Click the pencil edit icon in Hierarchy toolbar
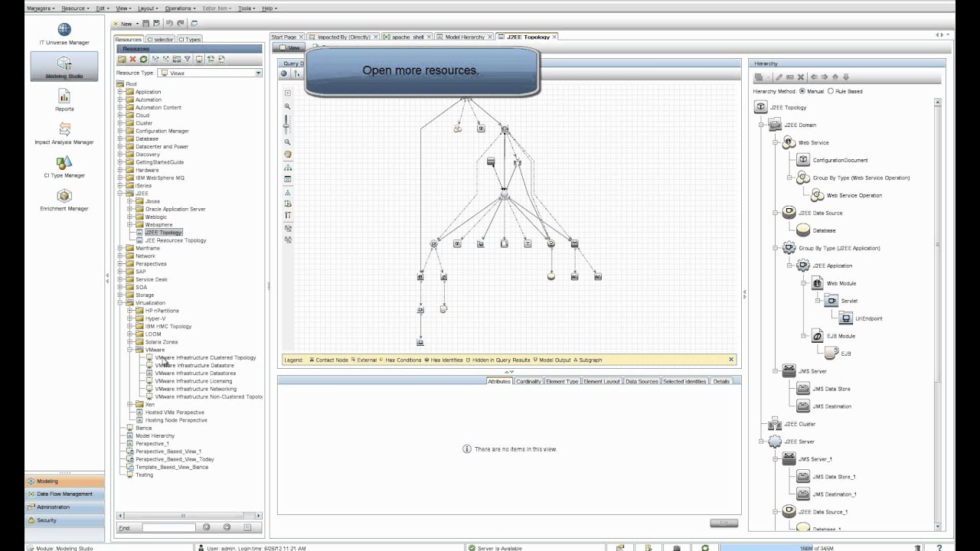The image size is (980, 551). click(x=779, y=77)
